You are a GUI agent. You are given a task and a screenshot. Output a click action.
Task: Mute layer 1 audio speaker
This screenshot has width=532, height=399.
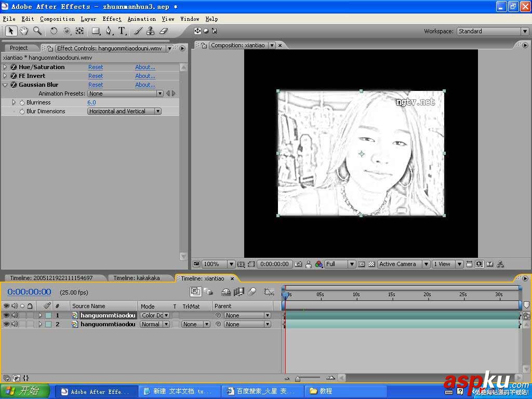coord(14,315)
